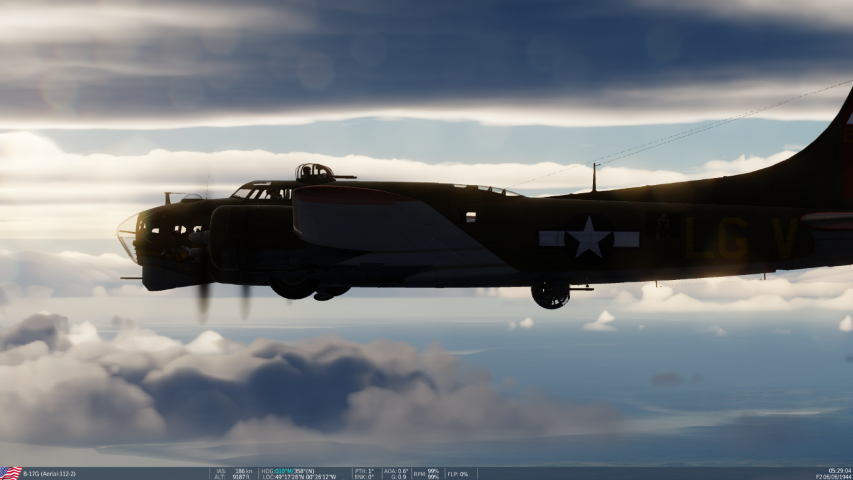
Task: Click the ball turret under the fuselage
Action: pos(550,294)
